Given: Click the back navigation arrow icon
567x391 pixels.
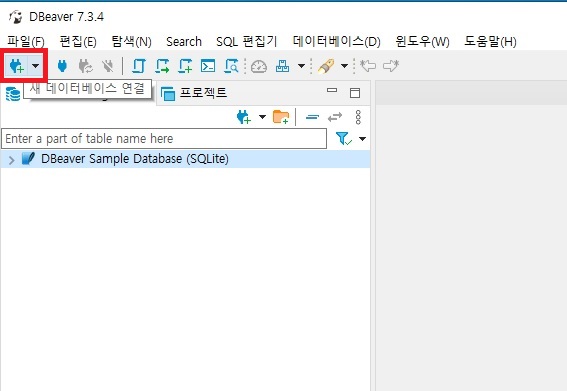Looking at the screenshot, I should [x=368, y=66].
